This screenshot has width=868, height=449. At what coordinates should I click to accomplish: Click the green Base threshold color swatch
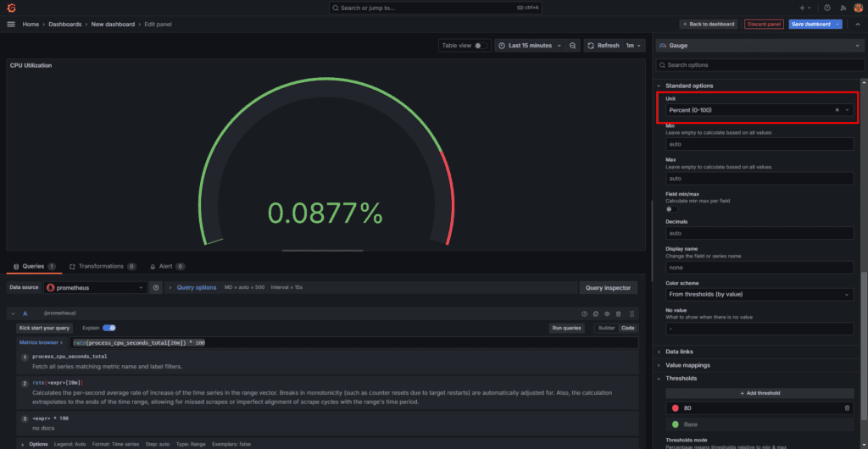tap(676, 424)
